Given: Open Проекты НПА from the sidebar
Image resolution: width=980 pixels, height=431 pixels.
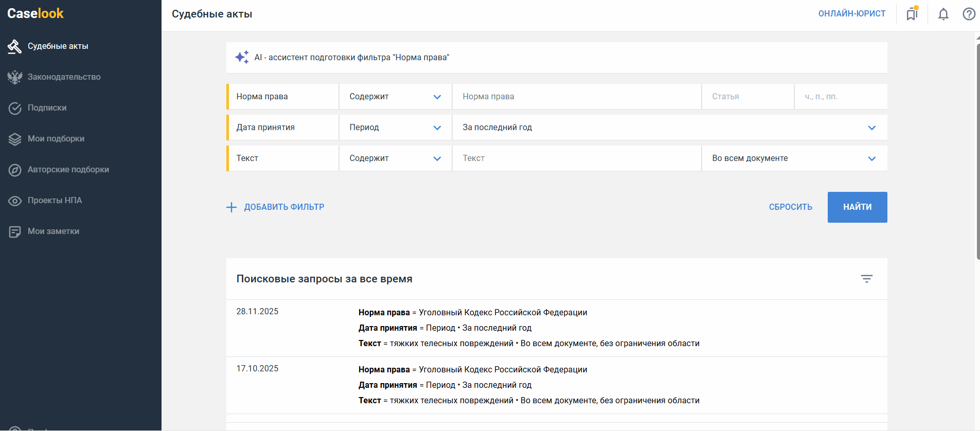Looking at the screenshot, I should click(x=55, y=201).
